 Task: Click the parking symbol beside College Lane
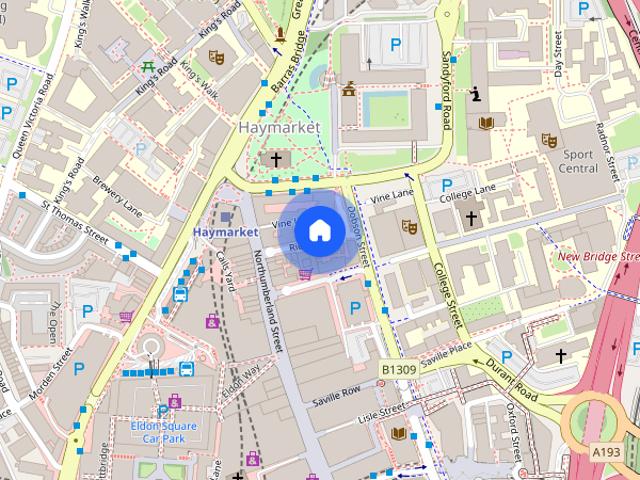[447, 186]
